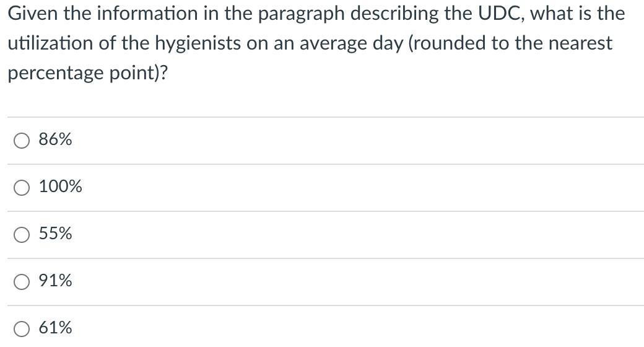Click the word paragraph in the question

(302, 14)
